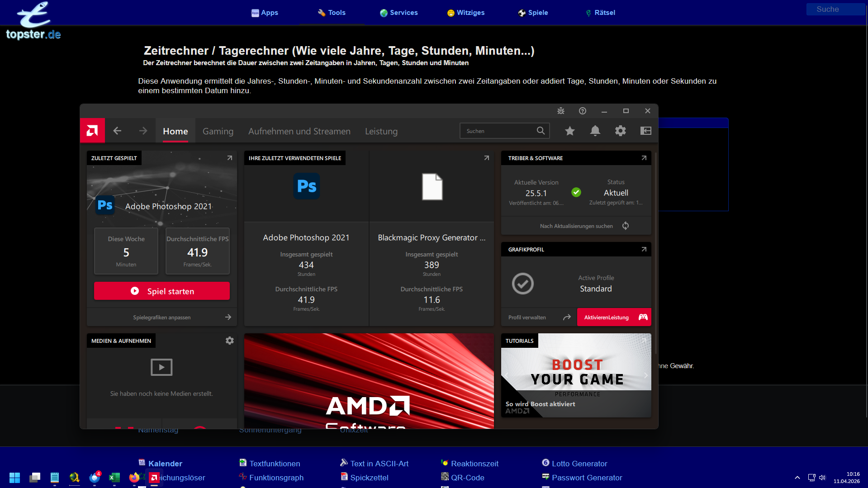
Task: Show hidden tray icons chevron
Action: click(797, 478)
